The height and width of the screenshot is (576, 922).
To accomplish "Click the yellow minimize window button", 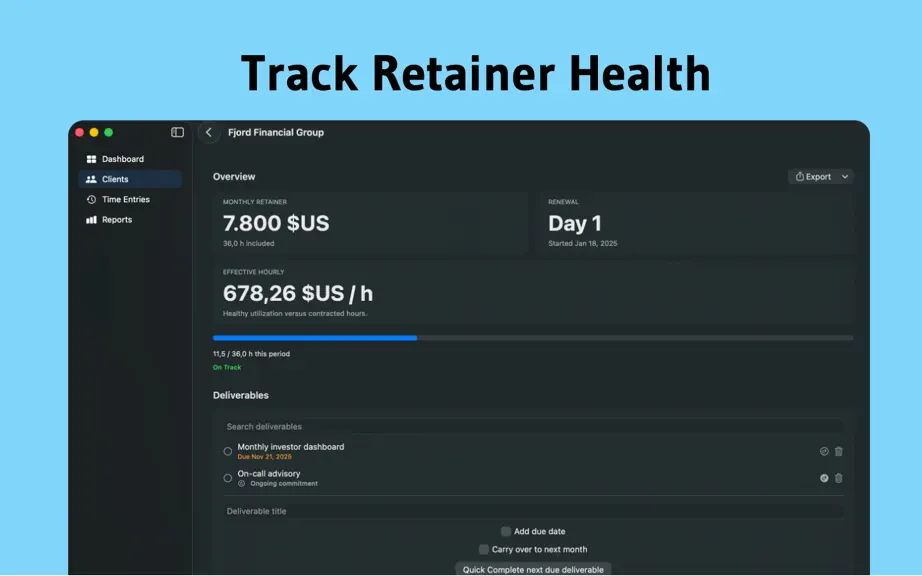I will (93, 132).
